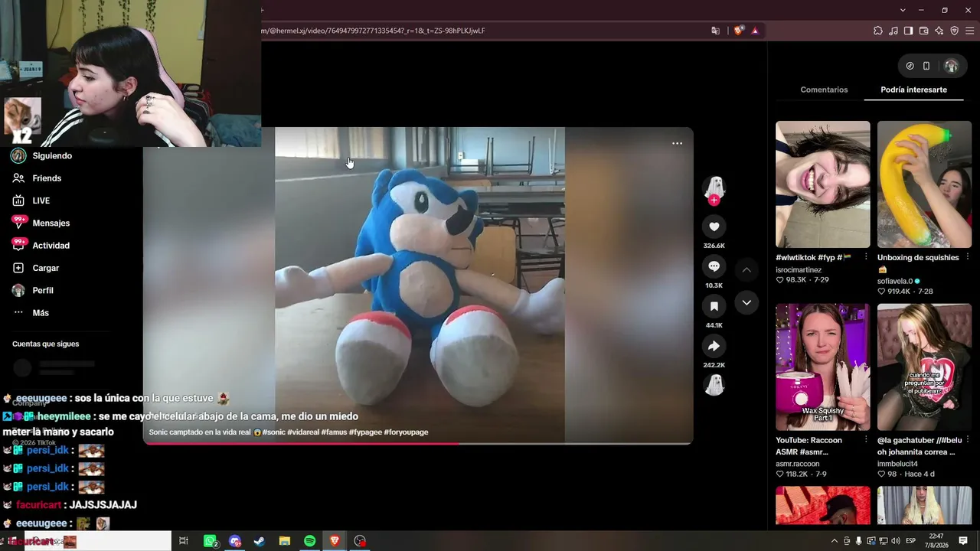This screenshot has height=551, width=980.
Task: Open the three-dot video options menu
Action: pyautogui.click(x=677, y=143)
